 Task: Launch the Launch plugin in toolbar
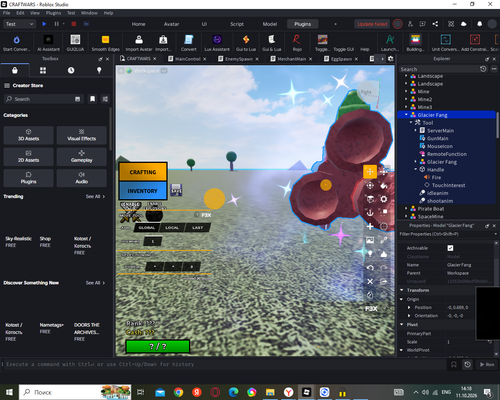(x=390, y=43)
